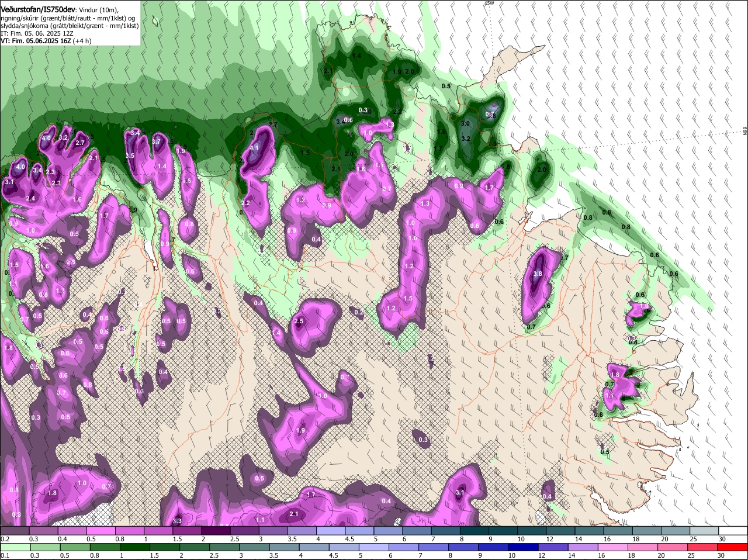Click the VT: Fim. 05.06.2025 16Z valid time

36,42
